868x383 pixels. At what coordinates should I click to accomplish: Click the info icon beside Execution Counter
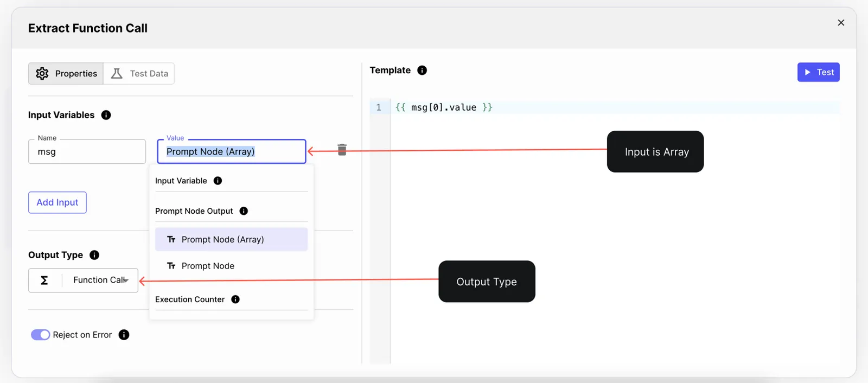pyautogui.click(x=235, y=299)
